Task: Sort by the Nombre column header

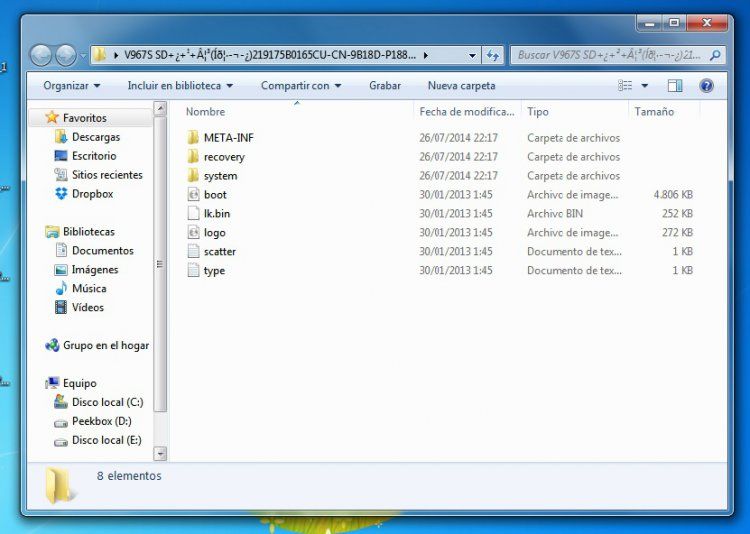Action: pyautogui.click(x=205, y=111)
